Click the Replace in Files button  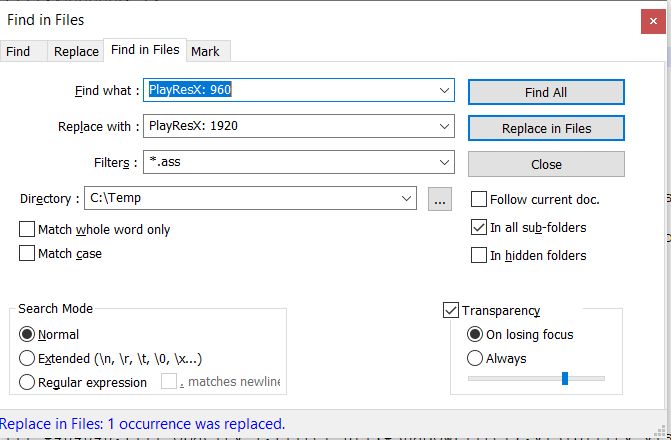pyautogui.click(x=546, y=128)
